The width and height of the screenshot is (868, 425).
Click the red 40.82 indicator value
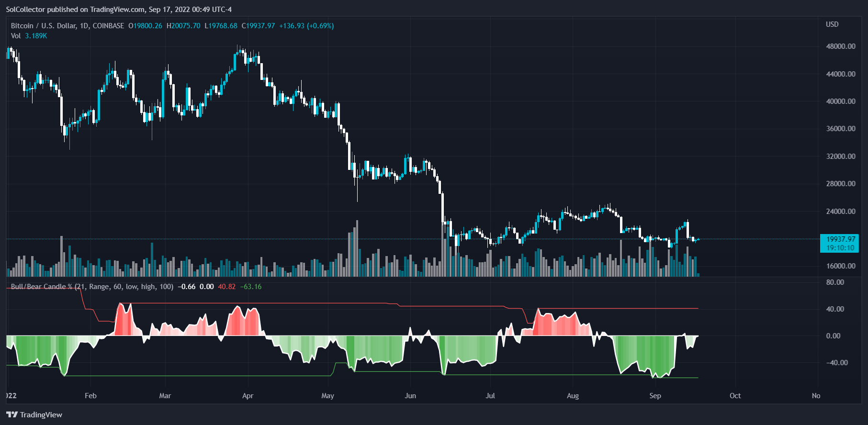click(227, 287)
